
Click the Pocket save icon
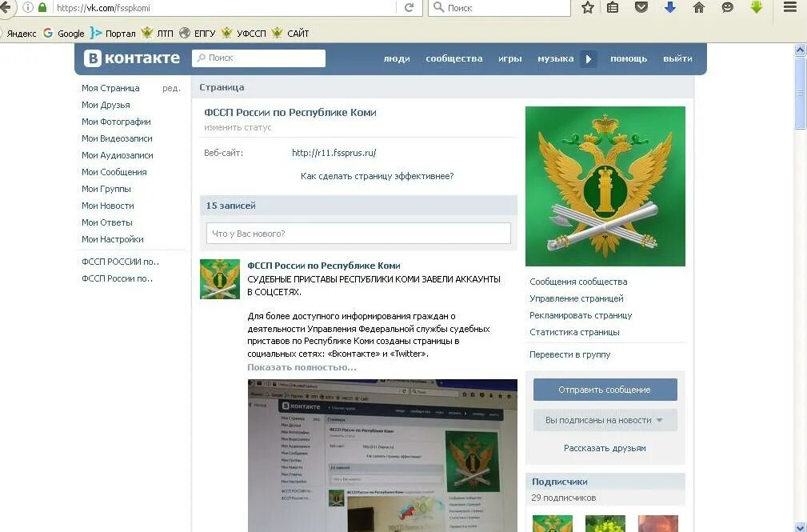click(641, 7)
